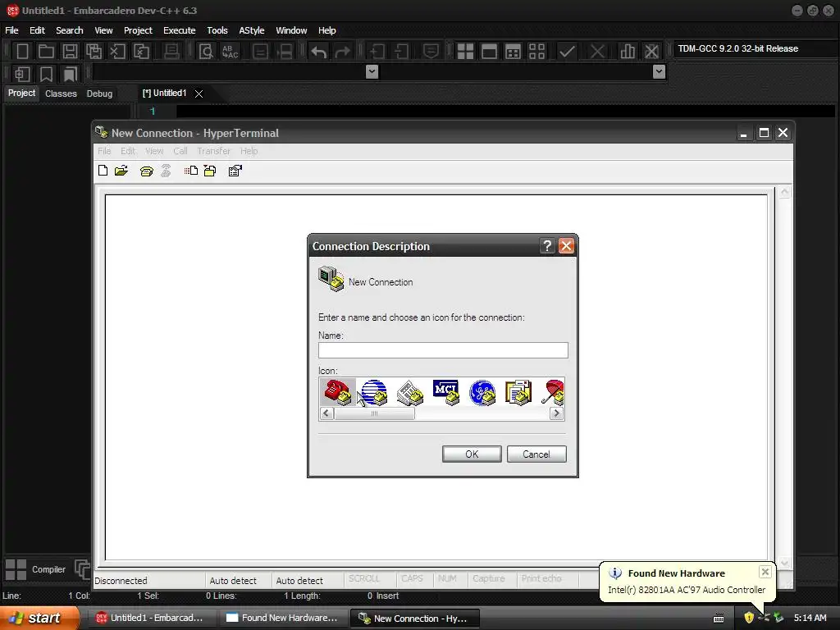Click the New document icon in HyperTerminal toolbar
The width and height of the screenshot is (840, 630).
tap(103, 171)
